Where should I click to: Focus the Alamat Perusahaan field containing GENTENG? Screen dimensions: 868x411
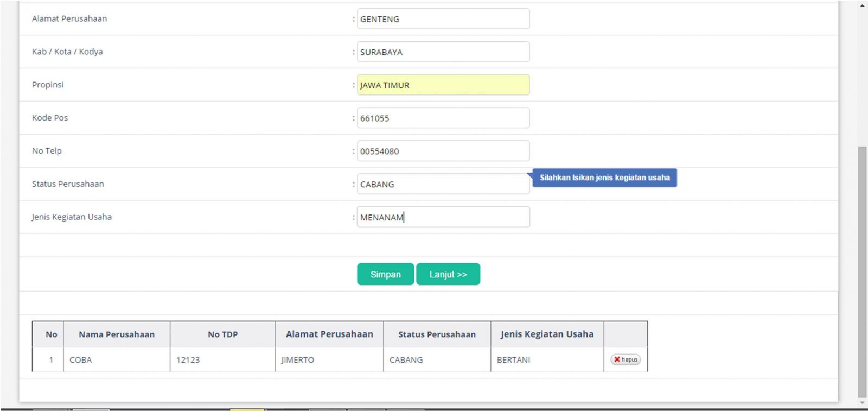coord(443,19)
